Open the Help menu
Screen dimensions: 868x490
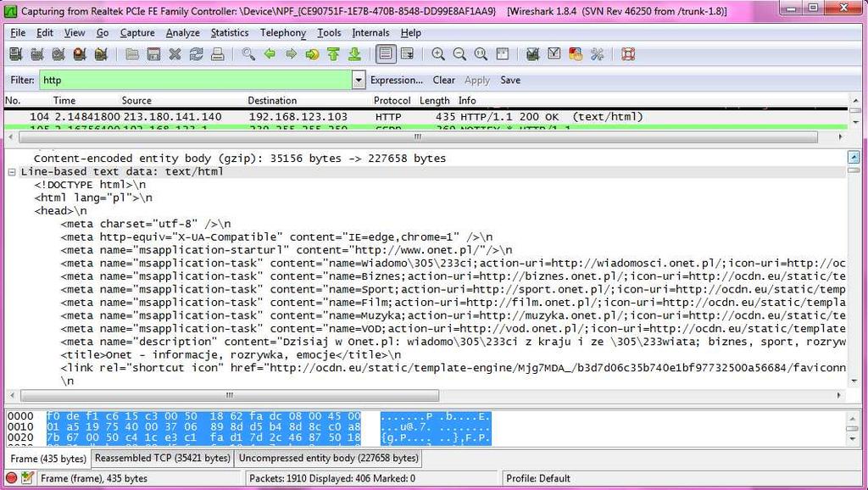(x=411, y=33)
